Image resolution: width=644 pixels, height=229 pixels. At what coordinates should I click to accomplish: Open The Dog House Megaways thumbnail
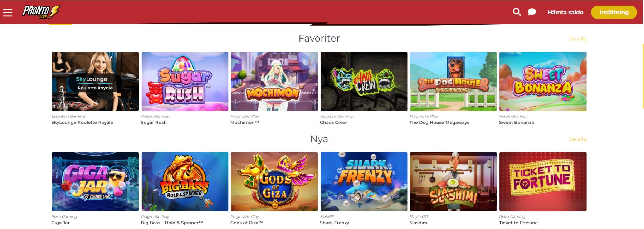(453, 81)
